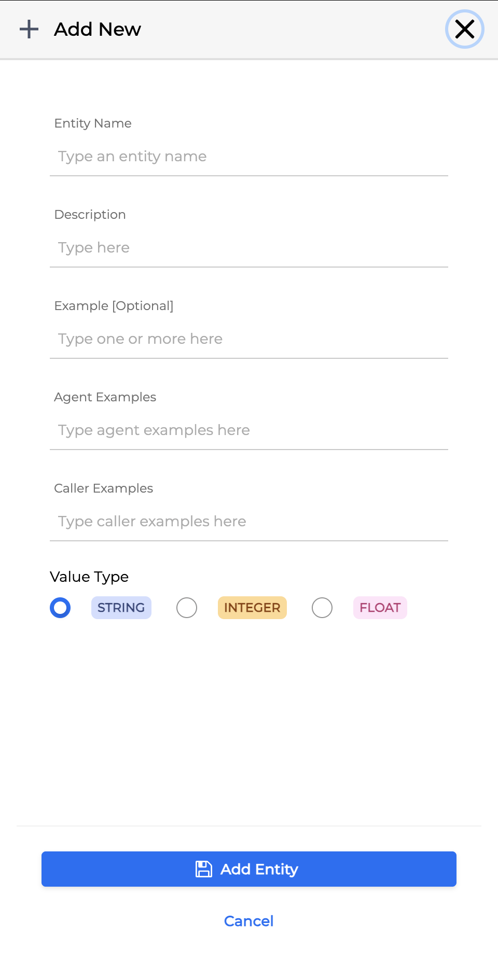Click the Caller Examples label text

[104, 488]
